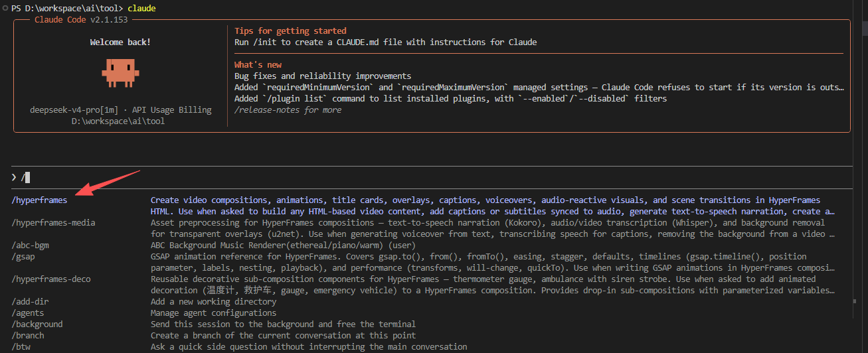Click 'Run /init to create a CLAUDE.md' line

[x=385, y=42]
